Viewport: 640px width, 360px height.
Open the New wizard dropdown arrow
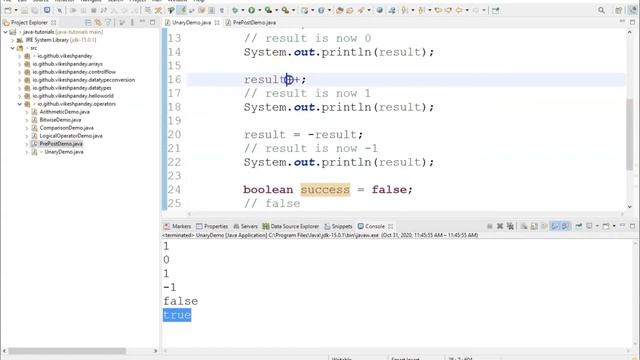[16, 10]
